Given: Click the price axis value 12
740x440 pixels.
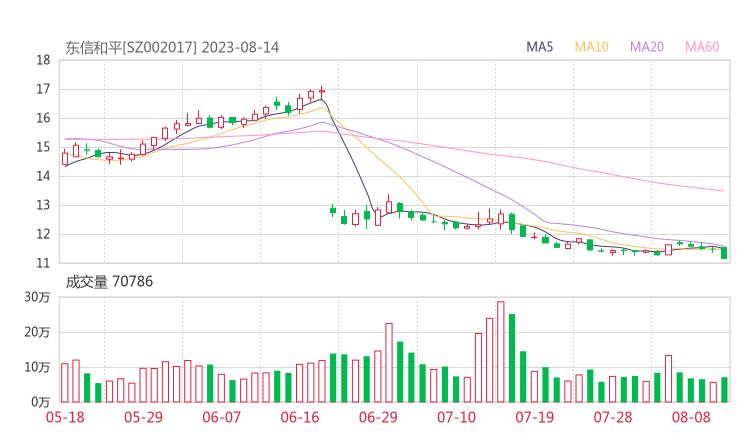Looking at the screenshot, I should tap(43, 234).
